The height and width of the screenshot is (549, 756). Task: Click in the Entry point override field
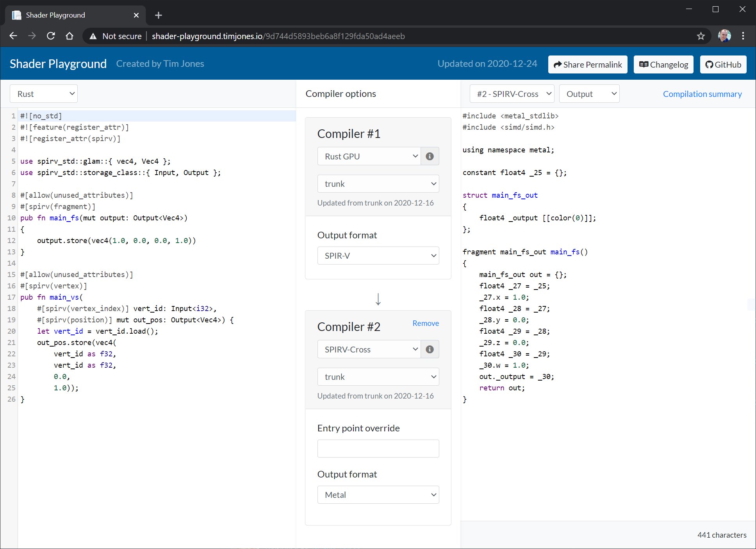(378, 449)
